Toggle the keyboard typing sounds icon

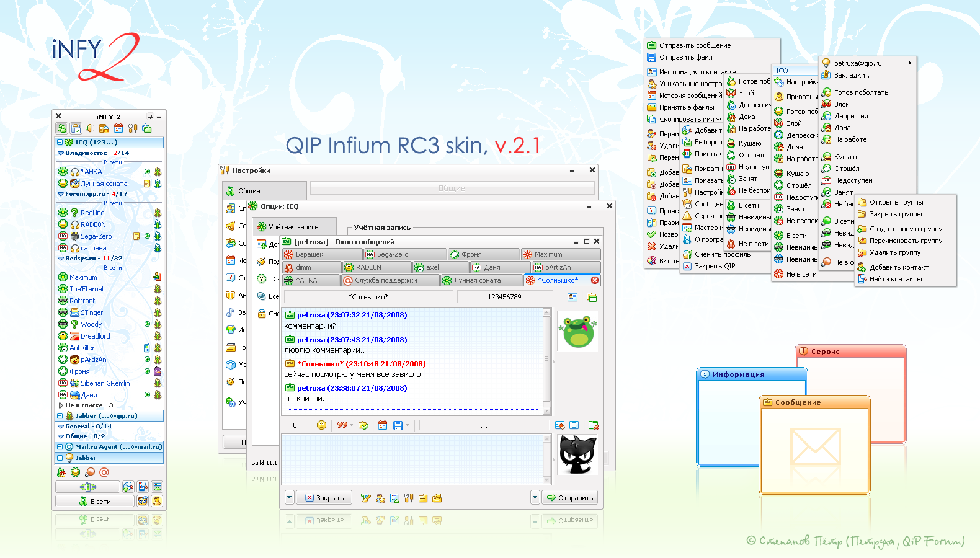tap(437, 498)
